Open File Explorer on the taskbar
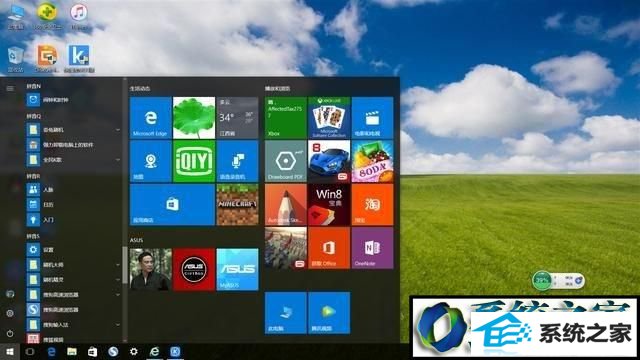The image size is (640, 360). point(72,351)
